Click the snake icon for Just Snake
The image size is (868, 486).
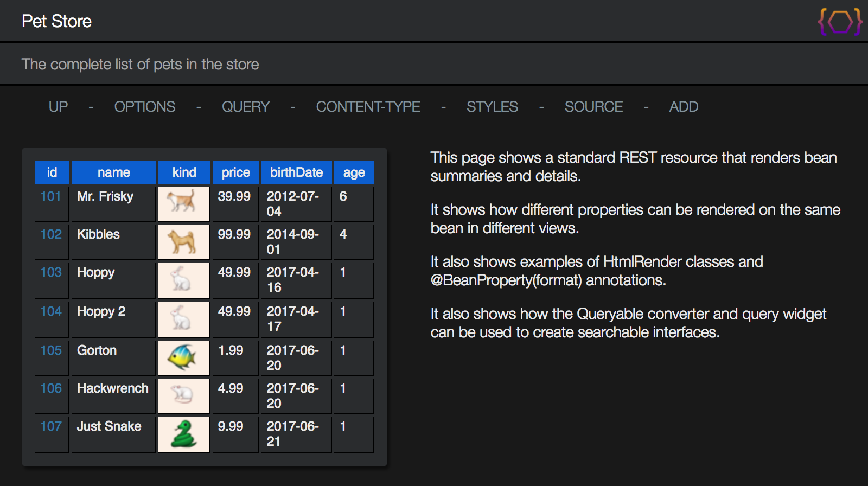tap(184, 434)
